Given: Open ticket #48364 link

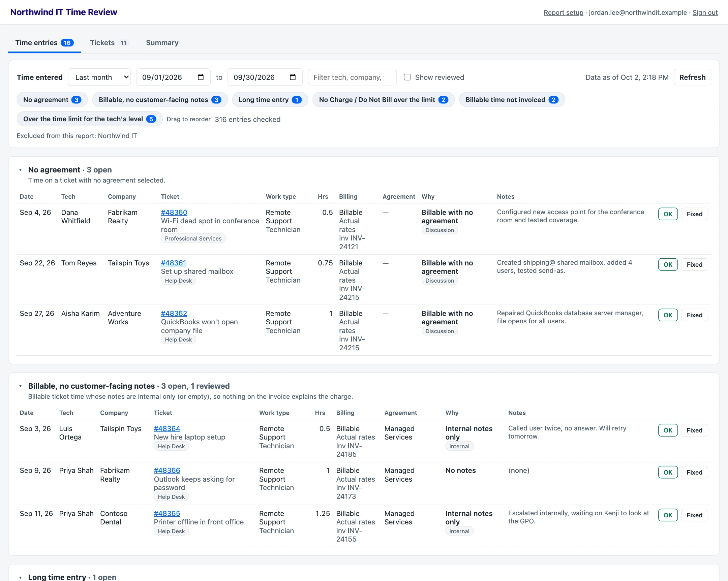Looking at the screenshot, I should (x=167, y=429).
